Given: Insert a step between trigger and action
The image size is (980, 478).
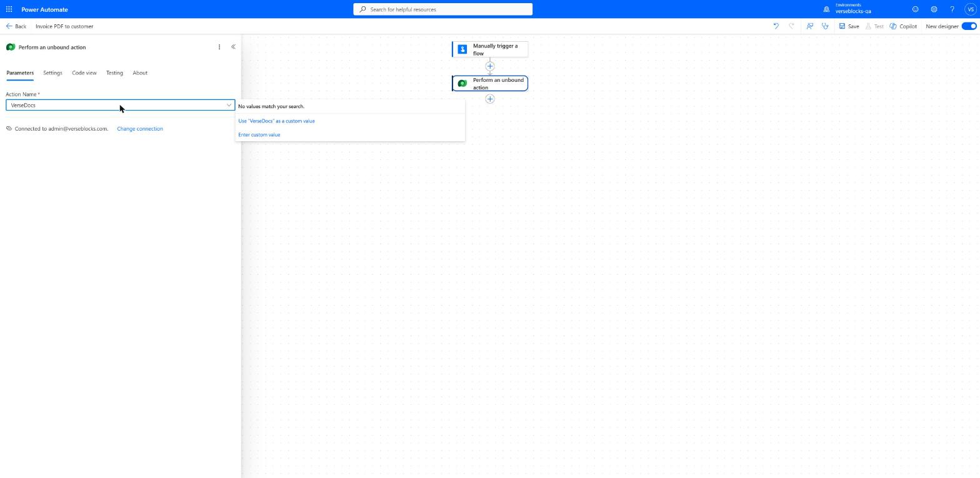Looking at the screenshot, I should point(490,66).
